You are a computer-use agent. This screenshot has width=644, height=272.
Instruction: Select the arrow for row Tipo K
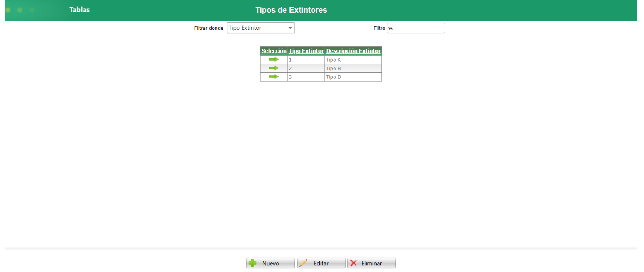pos(274,60)
